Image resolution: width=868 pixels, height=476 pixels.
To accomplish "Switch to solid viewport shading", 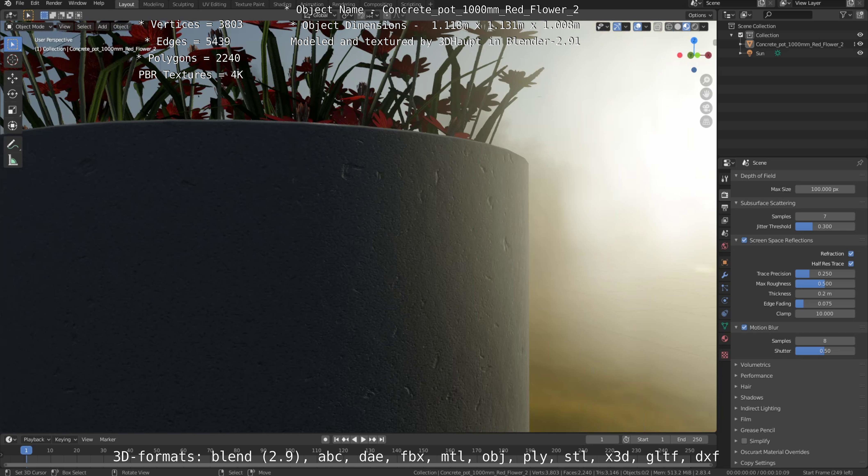I will coord(678,27).
